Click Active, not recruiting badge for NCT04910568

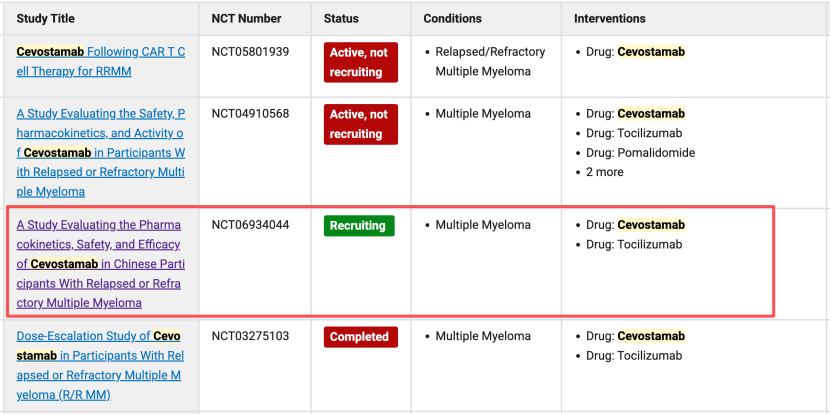pos(360,124)
